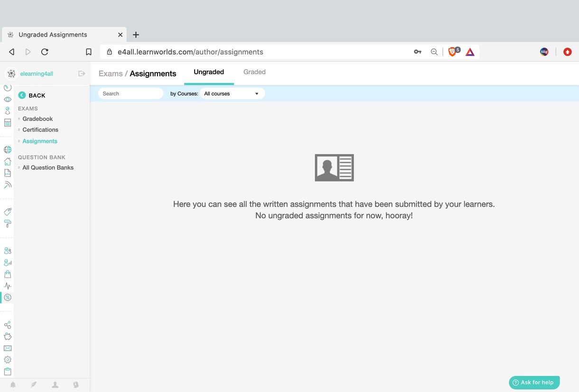579x392 pixels.
Task: Open the price tag icon in sidebar
Action: click(x=8, y=212)
